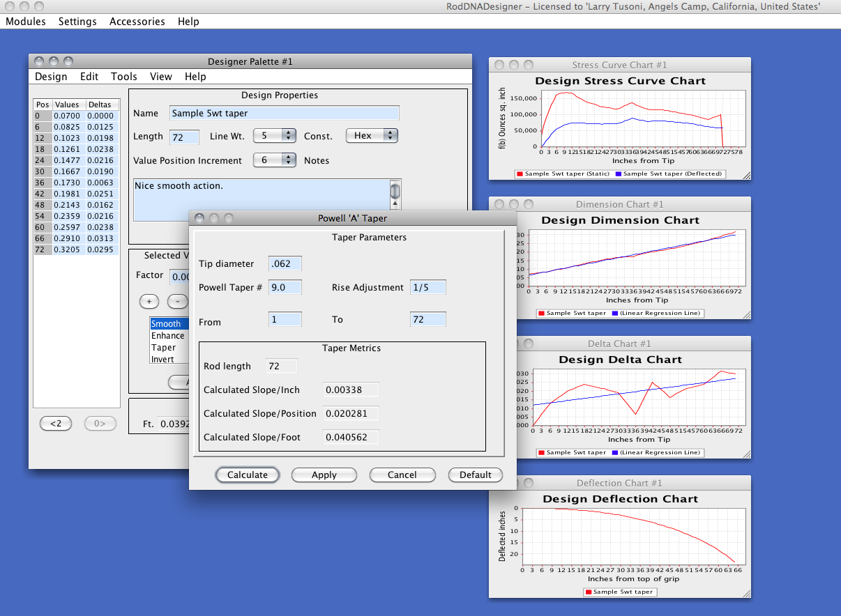Click the plus button under Factor
This screenshot has width=841, height=616.
pos(149,302)
